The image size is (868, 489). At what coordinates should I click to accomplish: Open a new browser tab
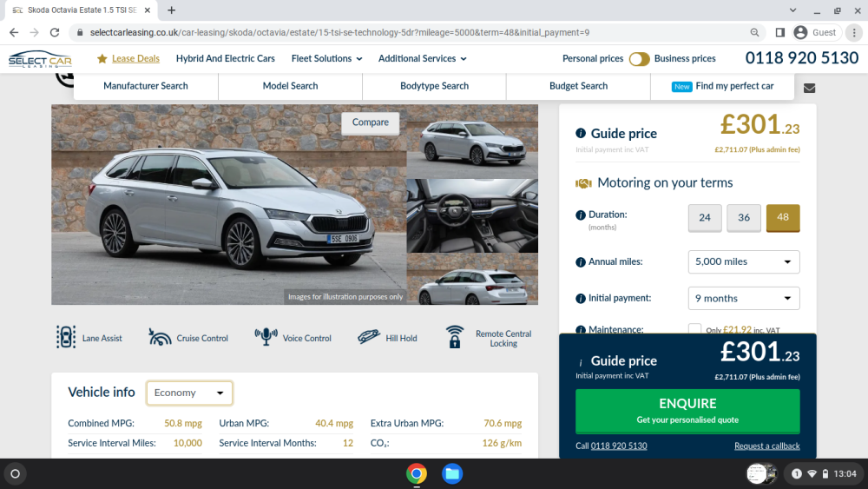172,10
